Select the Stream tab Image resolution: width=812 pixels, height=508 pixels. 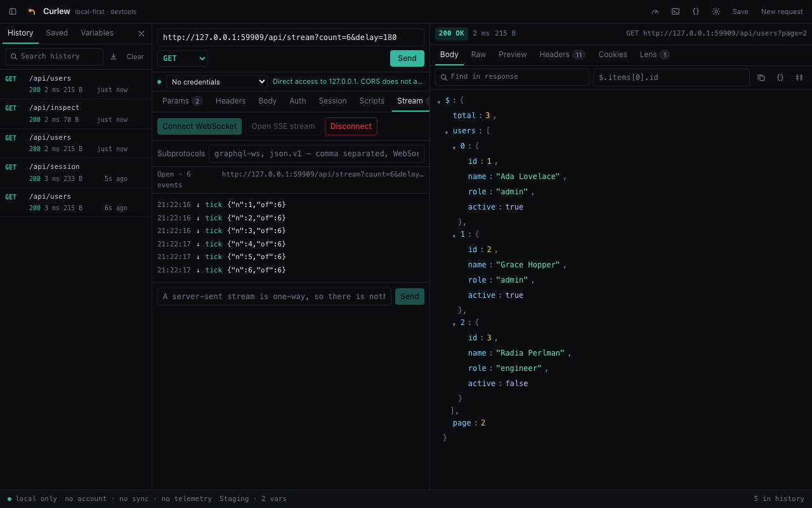click(x=410, y=101)
